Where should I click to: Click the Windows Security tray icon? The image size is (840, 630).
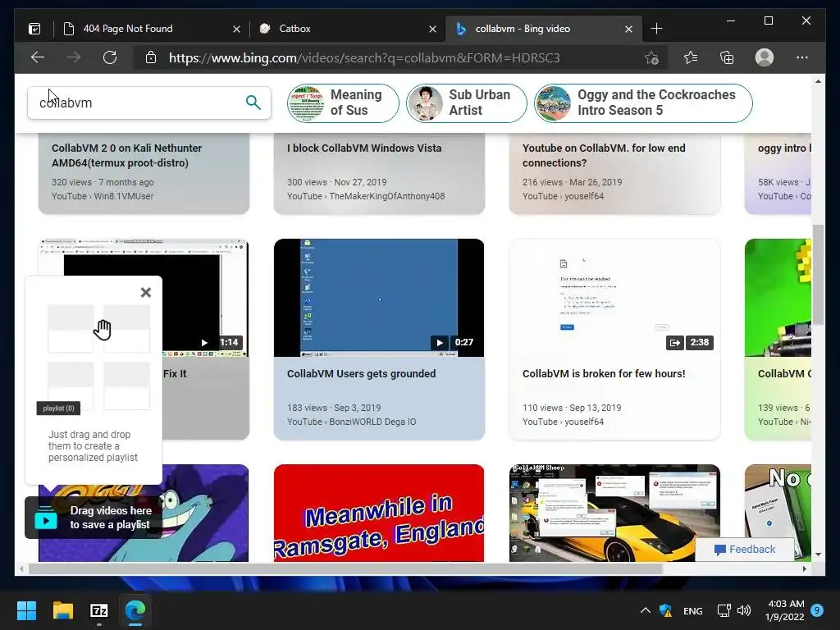[x=666, y=610]
